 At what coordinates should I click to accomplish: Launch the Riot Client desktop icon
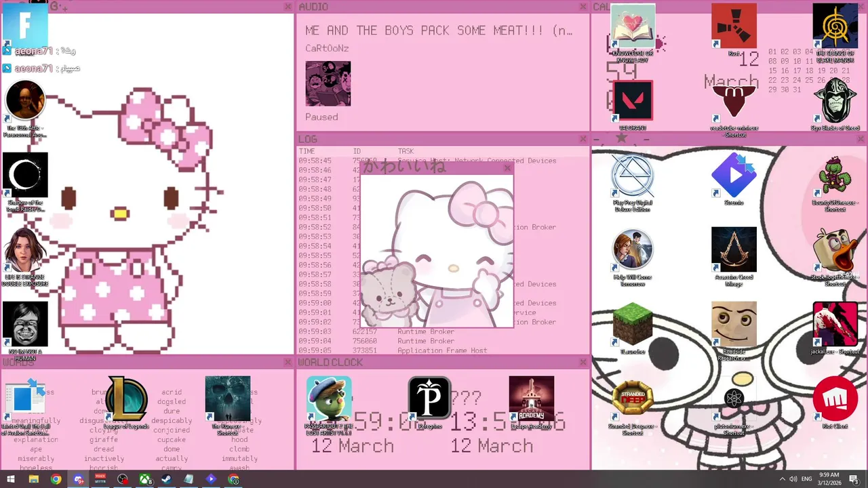click(x=835, y=403)
